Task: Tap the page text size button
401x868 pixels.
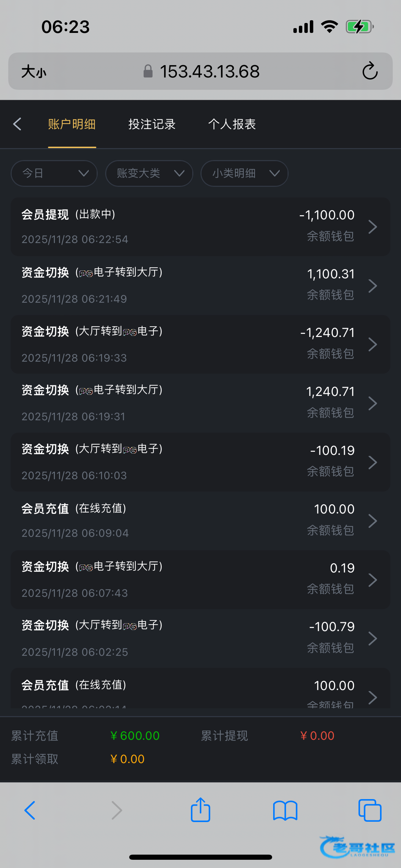Action: coord(34,72)
